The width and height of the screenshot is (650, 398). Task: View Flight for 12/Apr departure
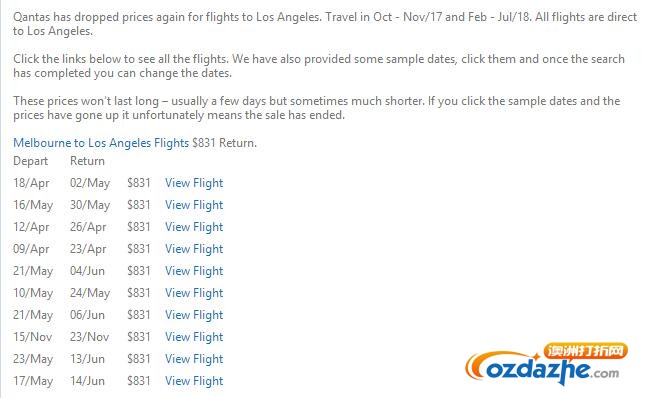click(194, 227)
